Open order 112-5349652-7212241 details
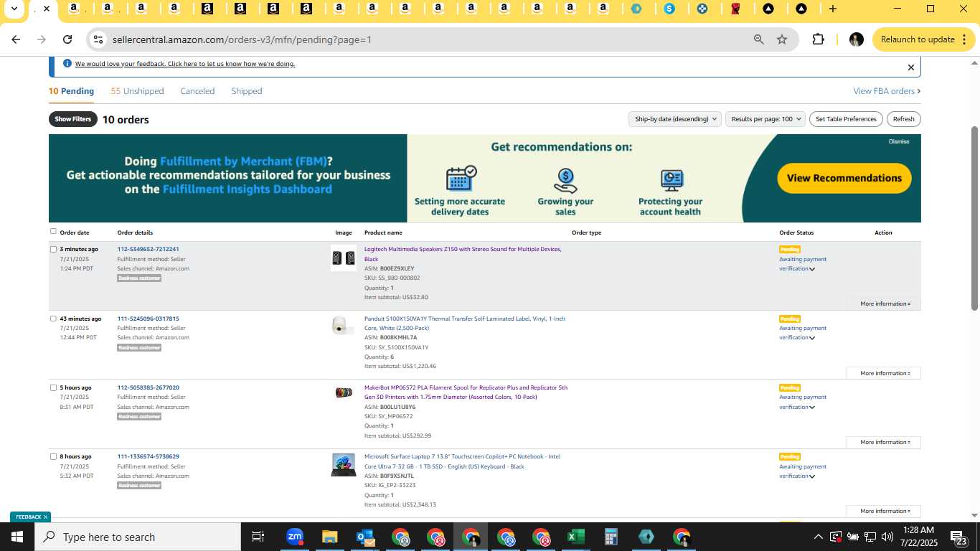 (x=149, y=249)
